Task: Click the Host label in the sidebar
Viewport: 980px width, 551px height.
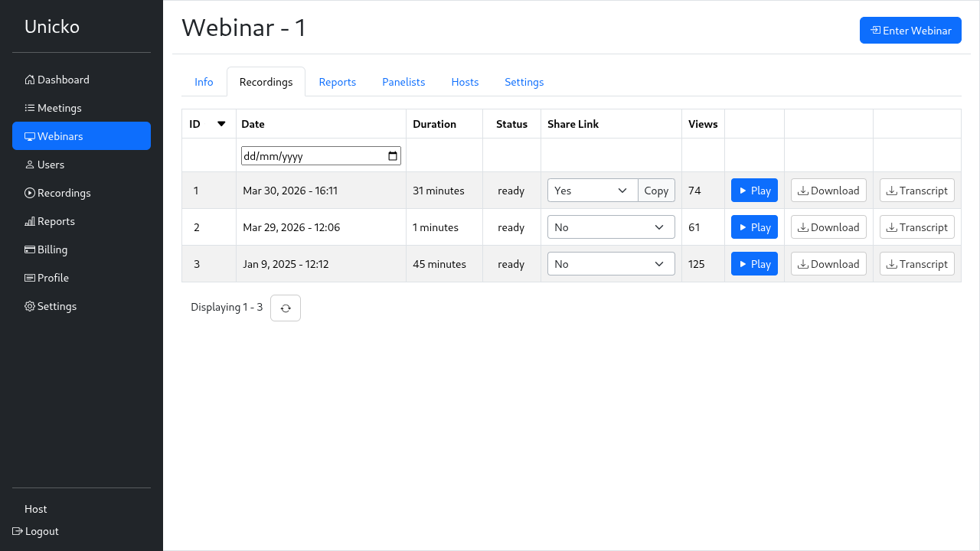Action: [x=35, y=509]
